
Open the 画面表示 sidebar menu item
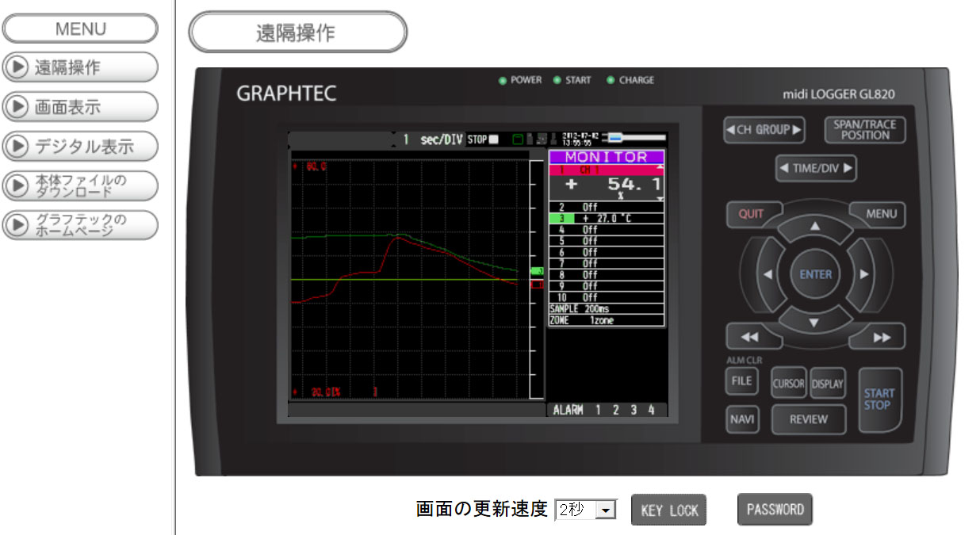click(x=79, y=107)
